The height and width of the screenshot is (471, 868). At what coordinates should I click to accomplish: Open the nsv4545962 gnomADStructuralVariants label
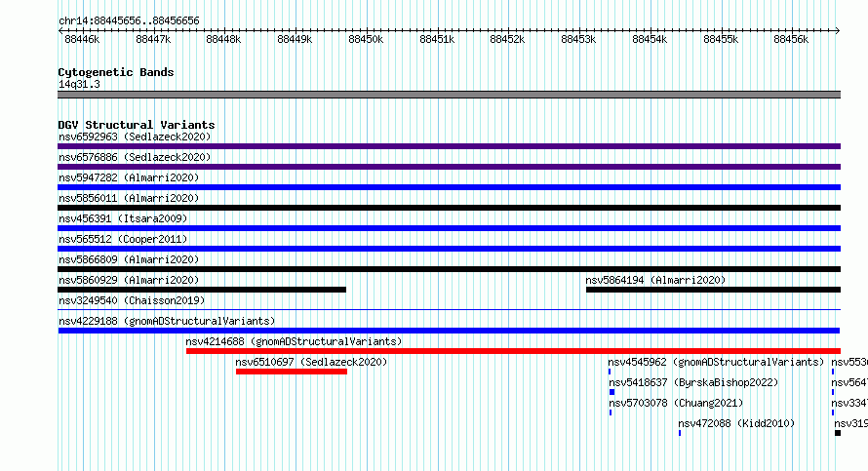[x=716, y=362]
